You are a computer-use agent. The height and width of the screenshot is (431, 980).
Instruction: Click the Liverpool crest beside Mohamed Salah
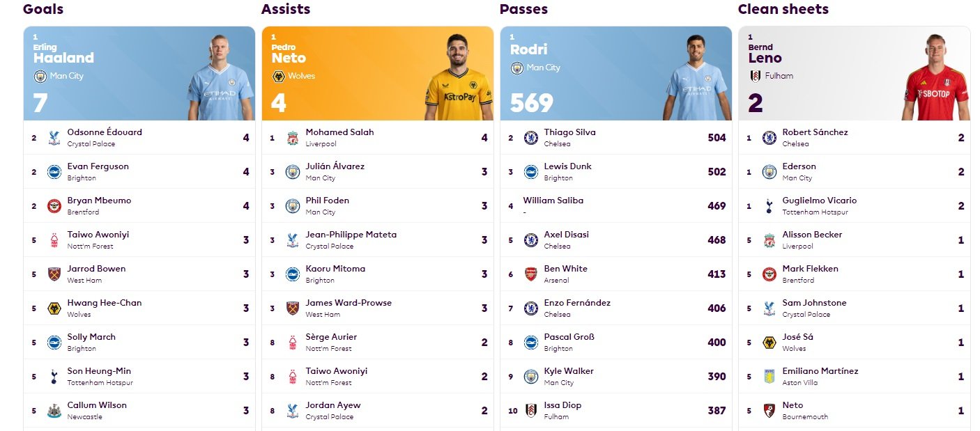[293, 138]
